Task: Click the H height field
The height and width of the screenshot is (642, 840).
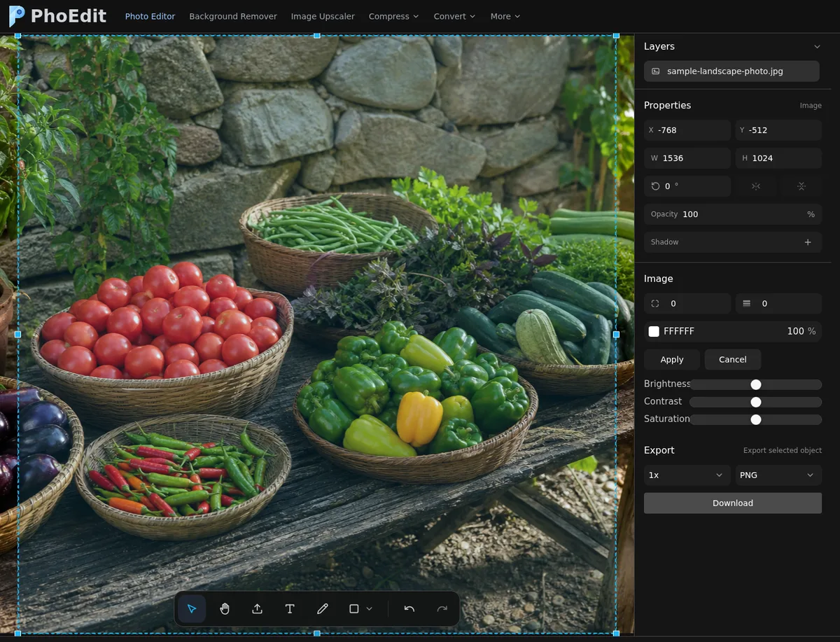Action: pos(778,158)
